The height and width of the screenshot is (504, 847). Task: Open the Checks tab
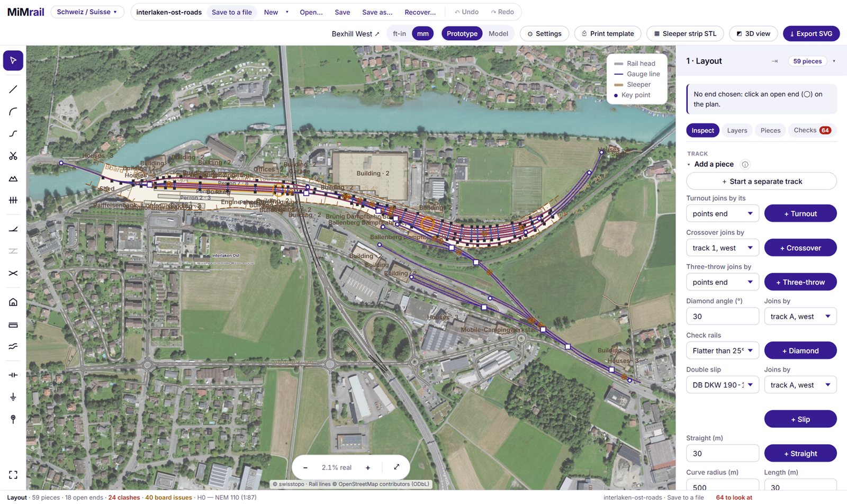812,130
